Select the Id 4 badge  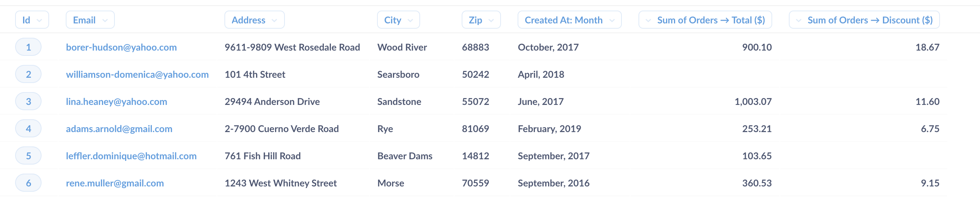point(28,129)
